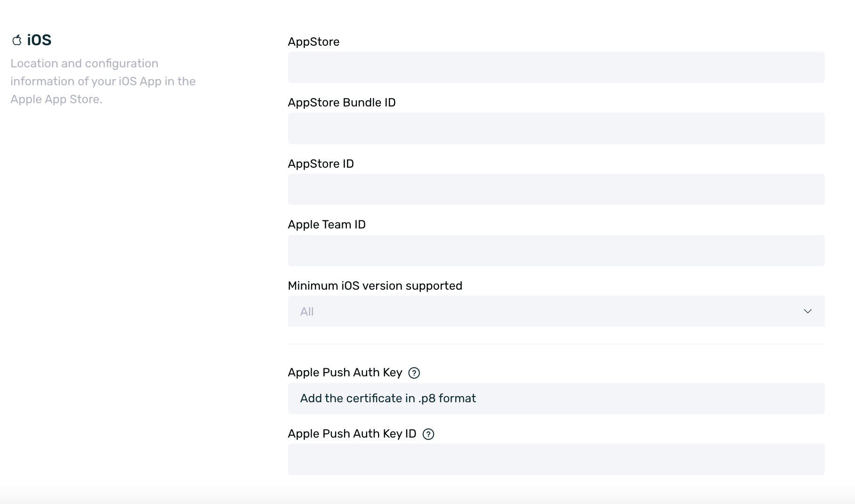Focus the AppStore Bundle ID field
Image resolution: width=855 pixels, height=504 pixels.
click(x=556, y=128)
